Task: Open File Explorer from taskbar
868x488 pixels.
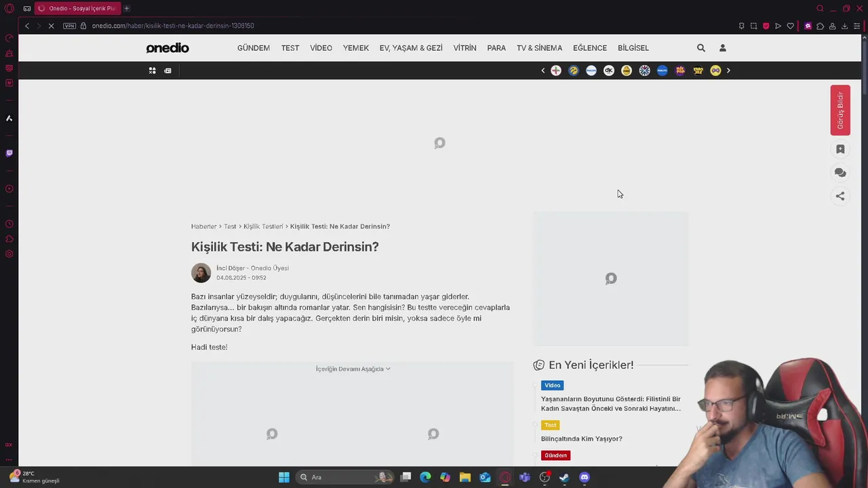Action: [x=465, y=477]
